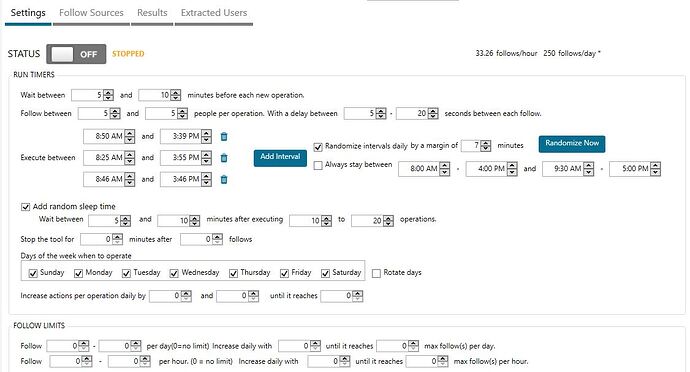This screenshot has width=690, height=372.
Task: Uncheck Add random sleep time
Action: pos(26,206)
